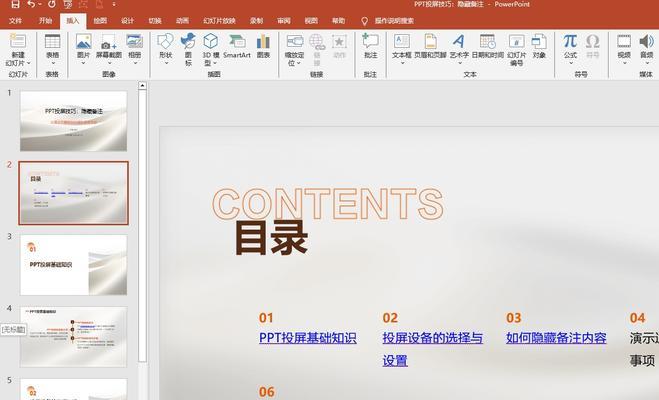
Task: Switch to the 切换 ribbon tab
Action: pyautogui.click(x=155, y=21)
